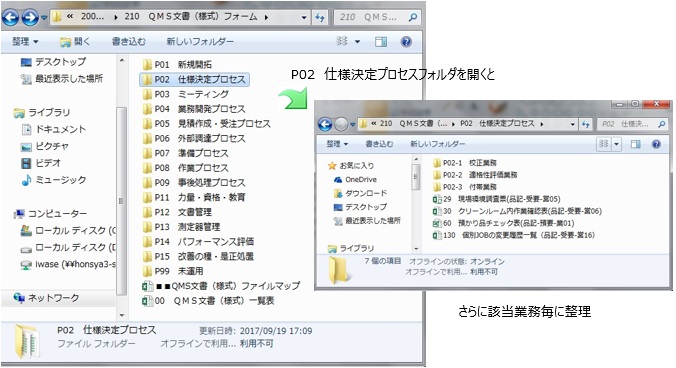Screen dimensions: 676x368
Task: Open the help icon in the left window toolbar
Action: coord(406,41)
